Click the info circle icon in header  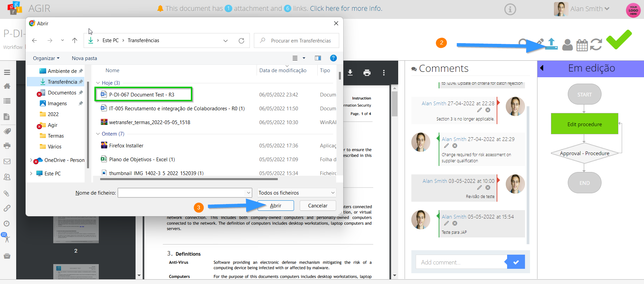pyautogui.click(x=510, y=9)
